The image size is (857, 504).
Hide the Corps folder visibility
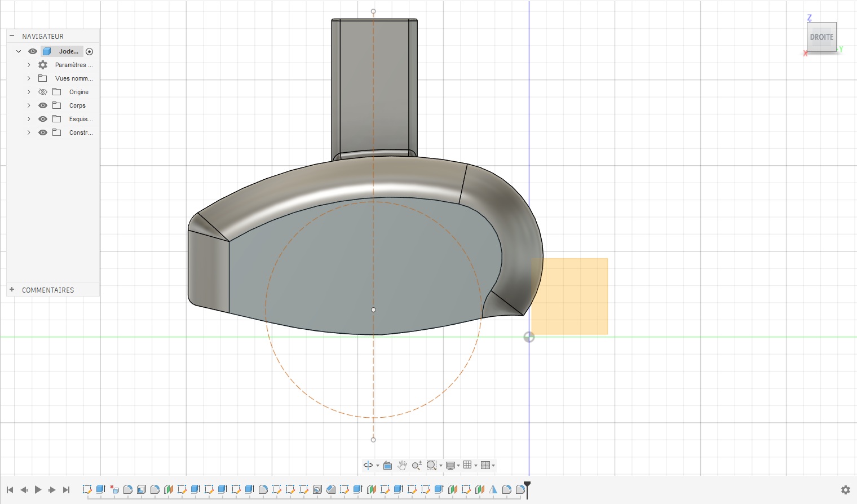pos(43,105)
